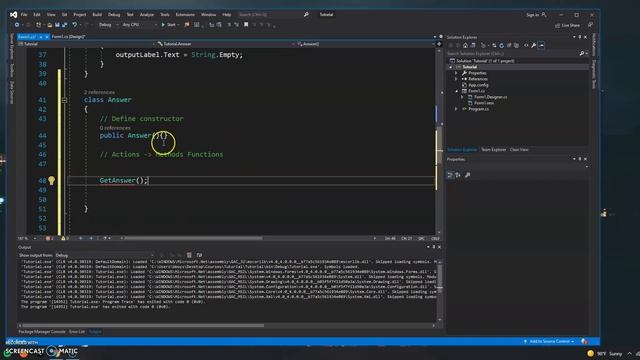Open the Tools menu
The image size is (640, 360).
click(164, 15)
